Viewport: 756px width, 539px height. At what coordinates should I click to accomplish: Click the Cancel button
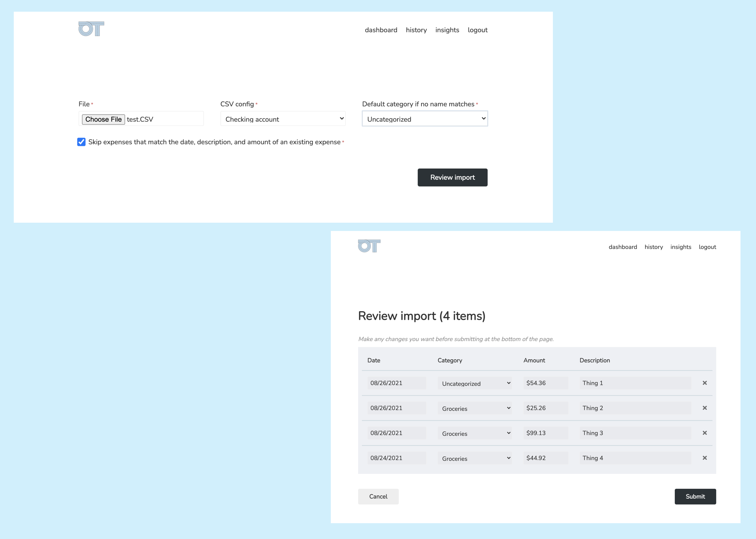pyautogui.click(x=378, y=496)
